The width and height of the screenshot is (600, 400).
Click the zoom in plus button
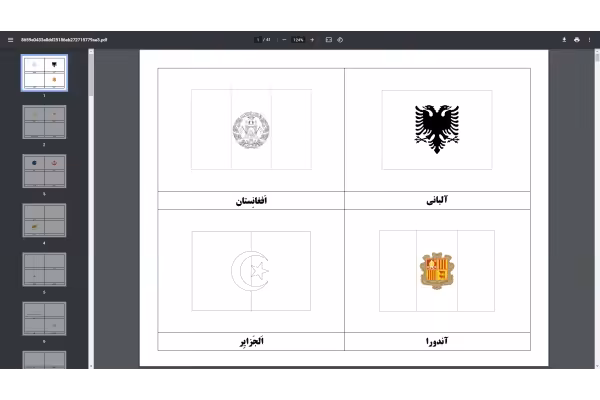312,40
